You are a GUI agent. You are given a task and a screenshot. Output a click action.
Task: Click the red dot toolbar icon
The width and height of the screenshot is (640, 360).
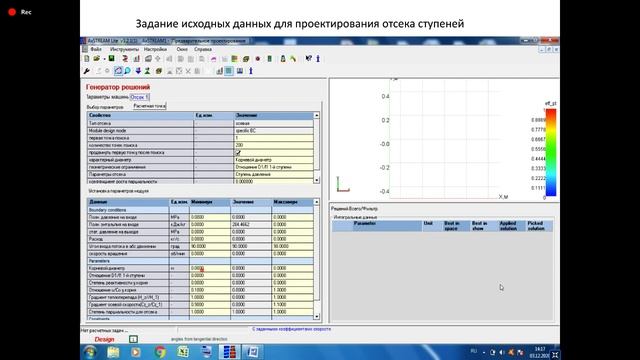point(258,59)
